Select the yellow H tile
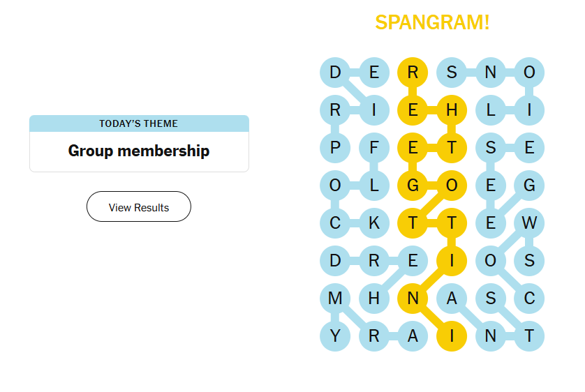The height and width of the screenshot is (392, 585). coord(452,110)
